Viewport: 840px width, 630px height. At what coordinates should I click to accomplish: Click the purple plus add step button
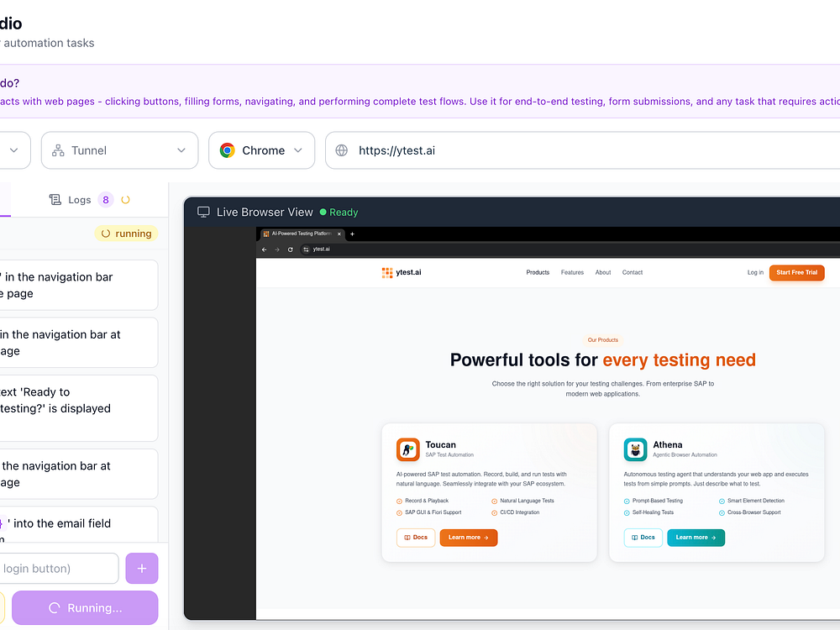pyautogui.click(x=142, y=569)
